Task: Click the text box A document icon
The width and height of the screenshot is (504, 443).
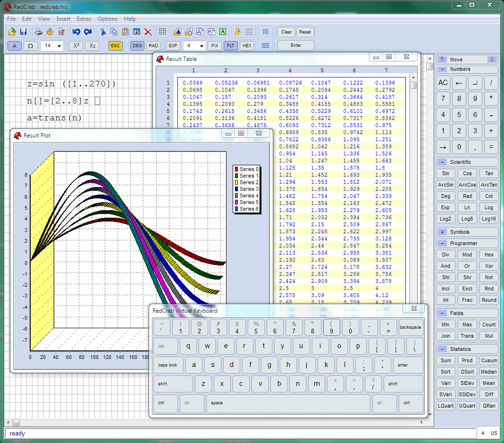Action: [200, 32]
